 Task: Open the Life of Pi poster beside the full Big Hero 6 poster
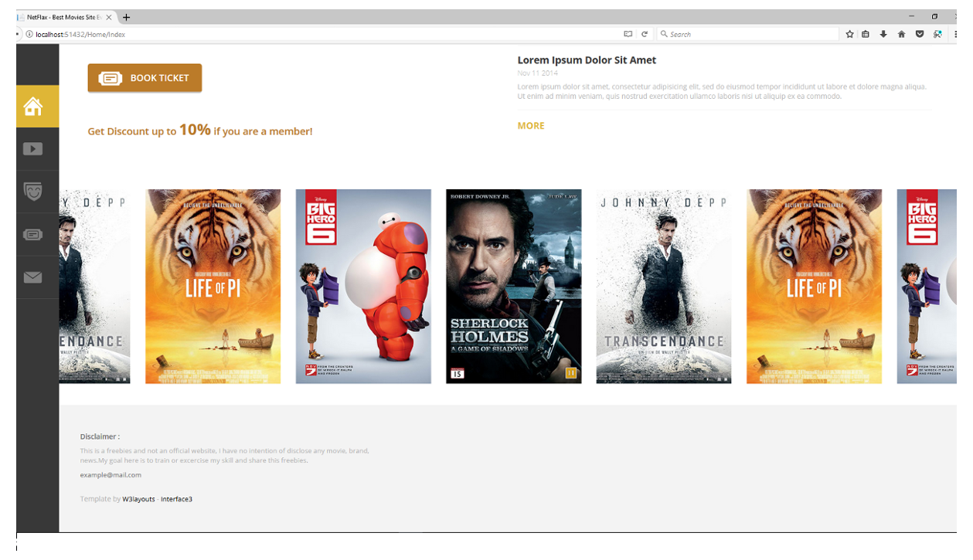click(x=213, y=287)
